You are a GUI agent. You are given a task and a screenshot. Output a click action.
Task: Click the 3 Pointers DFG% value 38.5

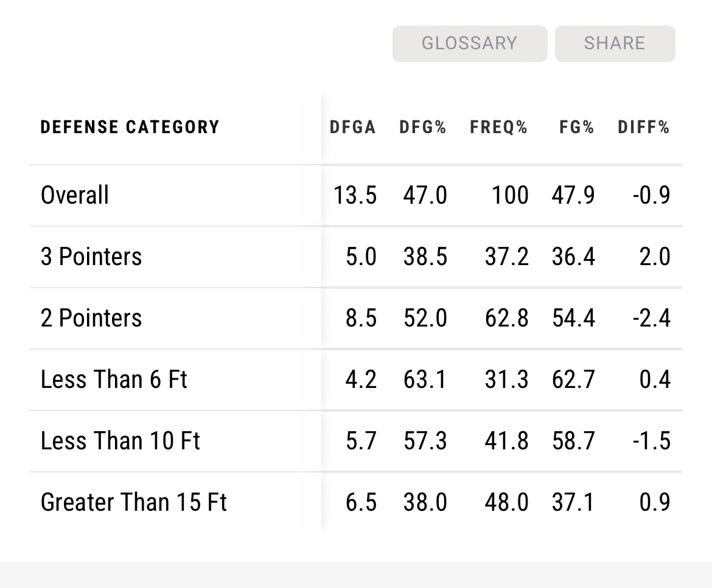(425, 257)
